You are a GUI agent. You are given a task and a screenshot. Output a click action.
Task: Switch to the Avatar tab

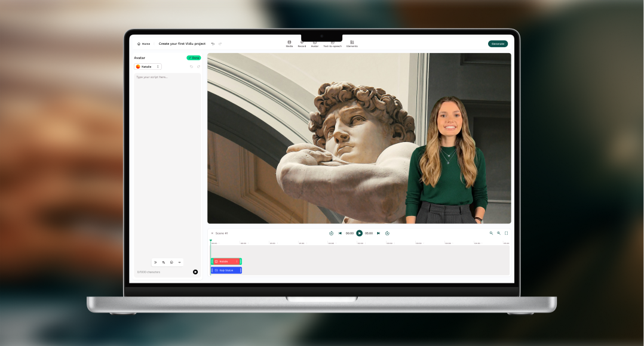tap(315, 44)
